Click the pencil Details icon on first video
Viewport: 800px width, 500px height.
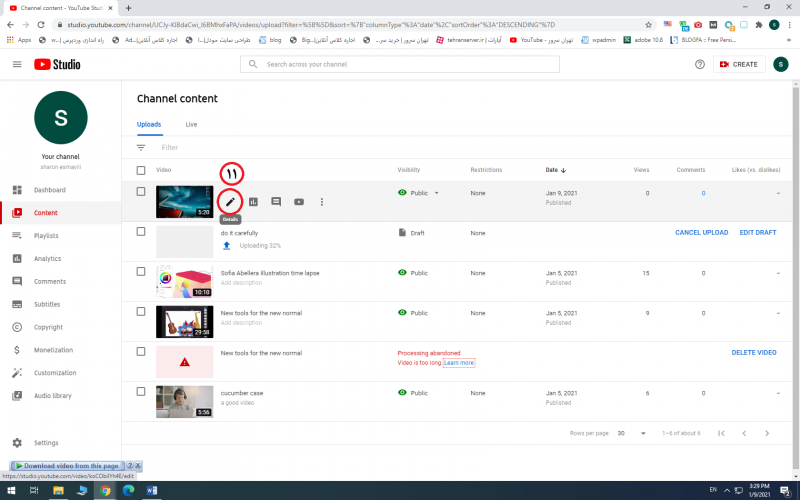[231, 202]
